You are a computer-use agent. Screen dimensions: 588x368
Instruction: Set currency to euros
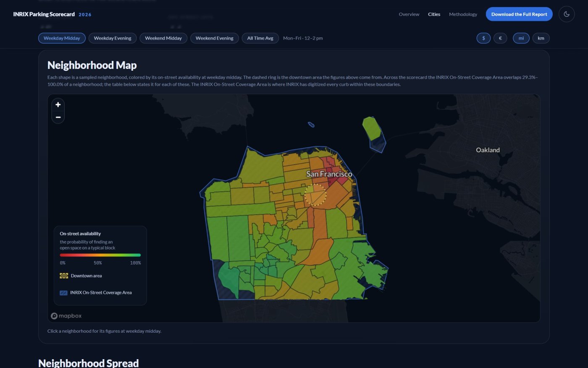tap(500, 38)
